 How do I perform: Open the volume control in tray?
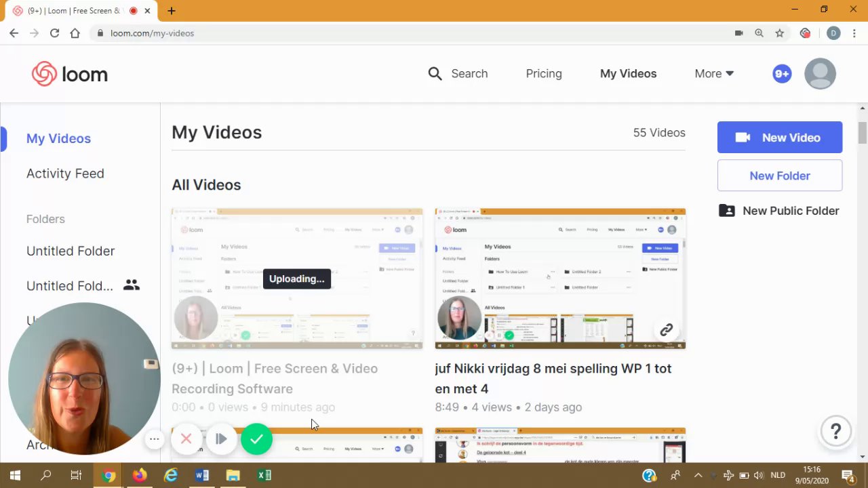point(758,475)
